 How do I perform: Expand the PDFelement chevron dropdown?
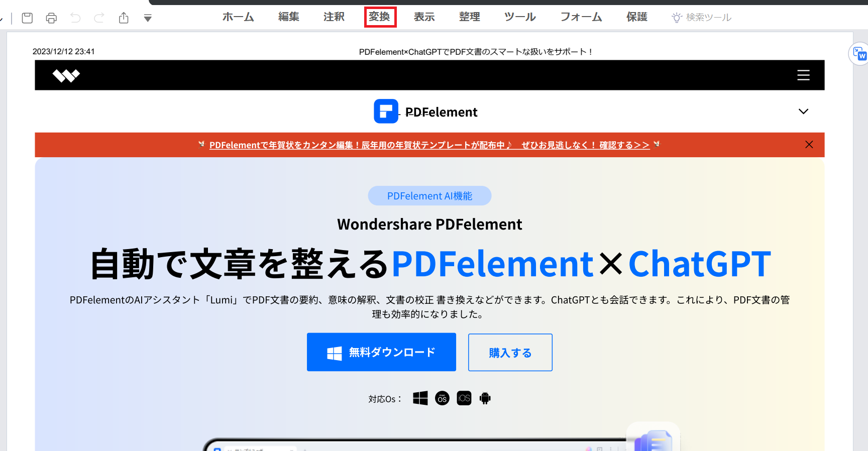point(803,111)
